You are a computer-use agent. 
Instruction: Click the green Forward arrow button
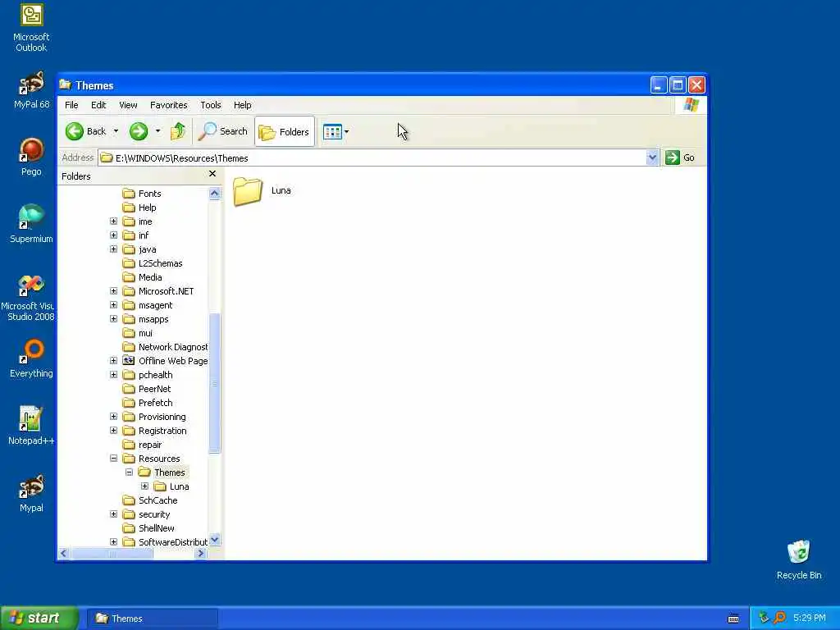coord(138,131)
